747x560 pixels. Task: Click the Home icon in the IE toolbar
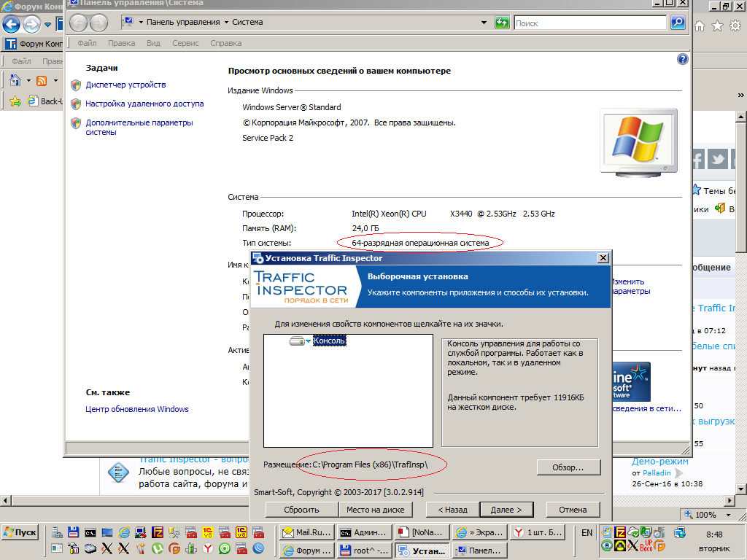[15, 80]
